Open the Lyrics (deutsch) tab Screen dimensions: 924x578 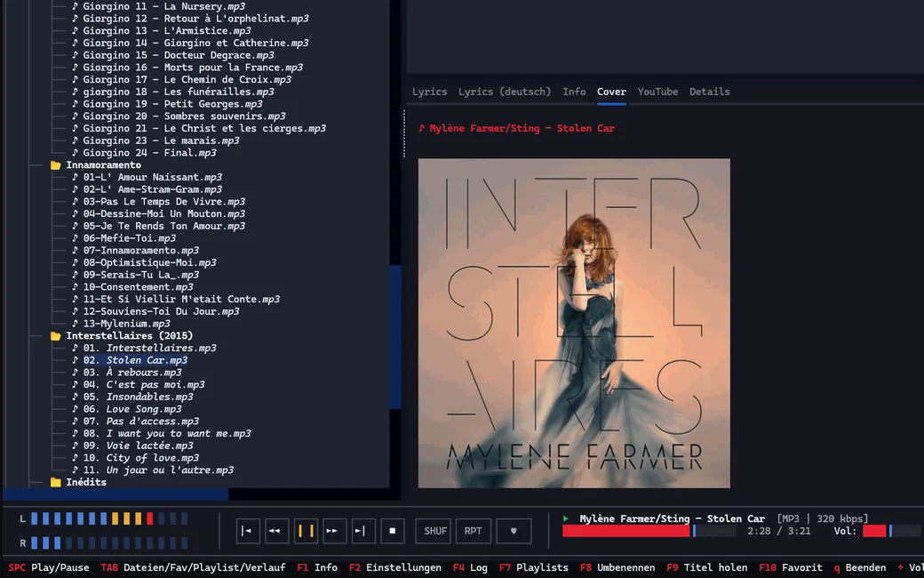(x=505, y=92)
